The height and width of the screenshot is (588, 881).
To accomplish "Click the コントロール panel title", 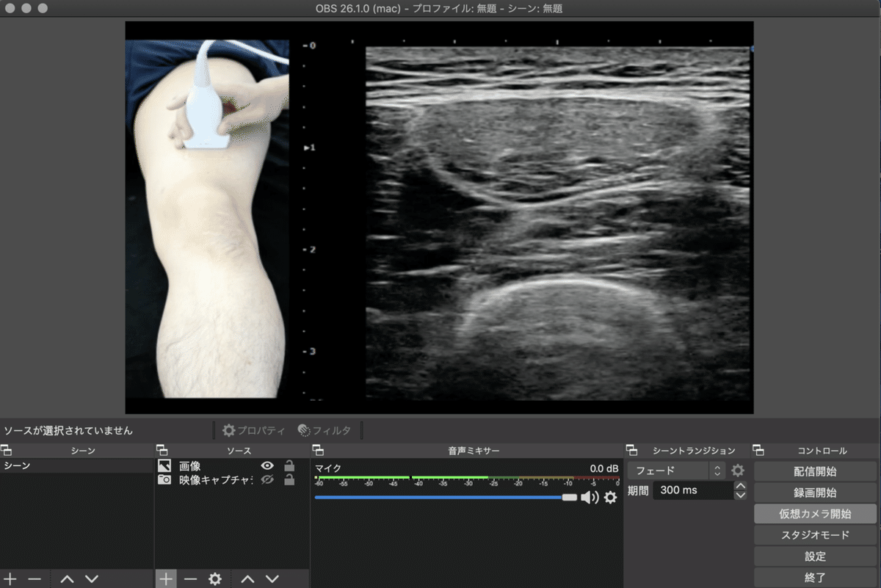I will pos(822,451).
